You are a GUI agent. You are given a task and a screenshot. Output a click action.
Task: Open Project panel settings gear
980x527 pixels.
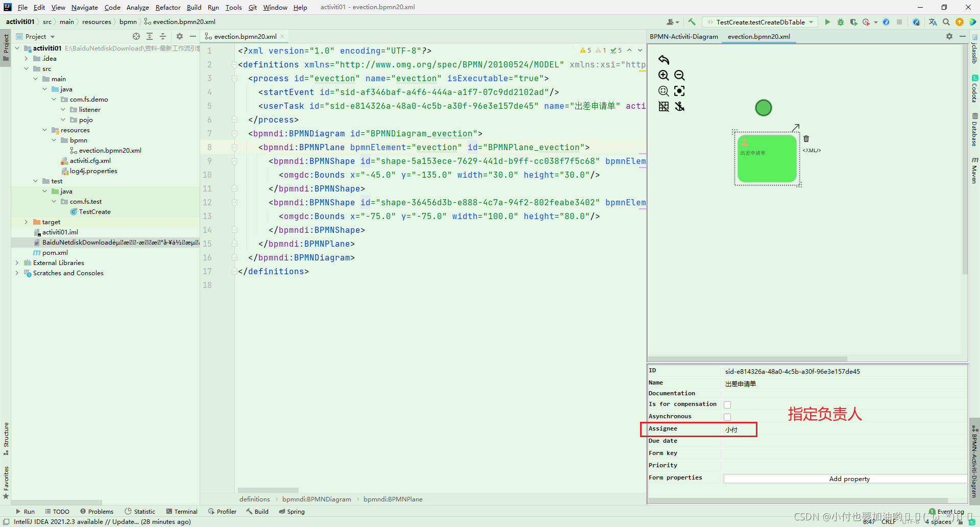pyautogui.click(x=180, y=36)
